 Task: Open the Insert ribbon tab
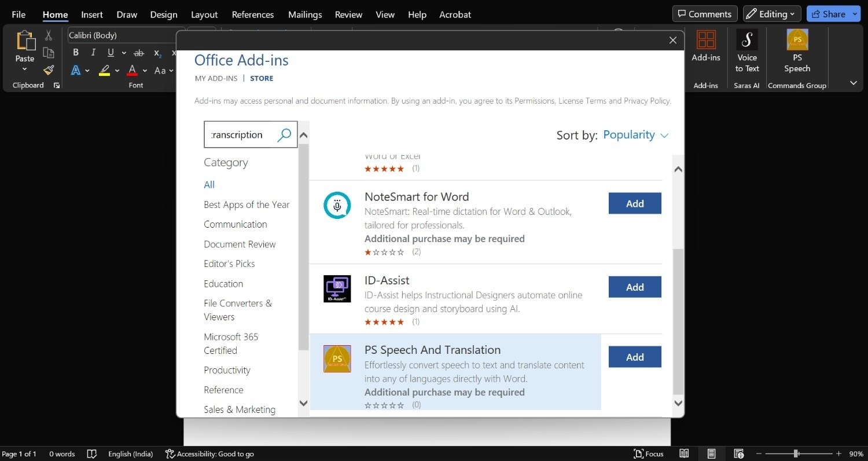coord(92,14)
